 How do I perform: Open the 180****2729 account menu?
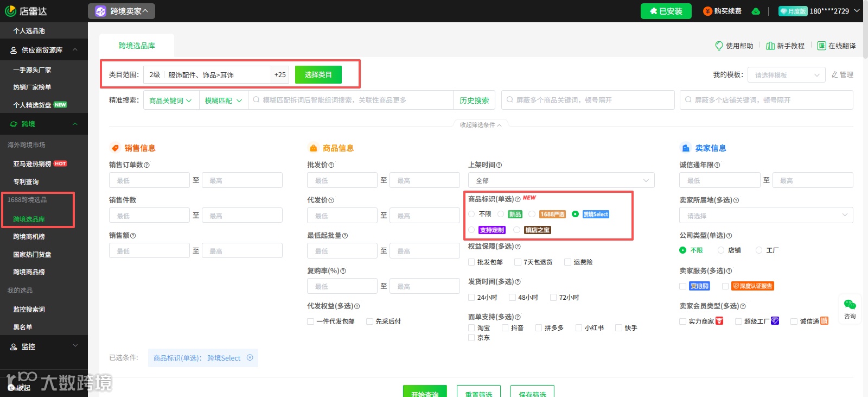tap(834, 11)
